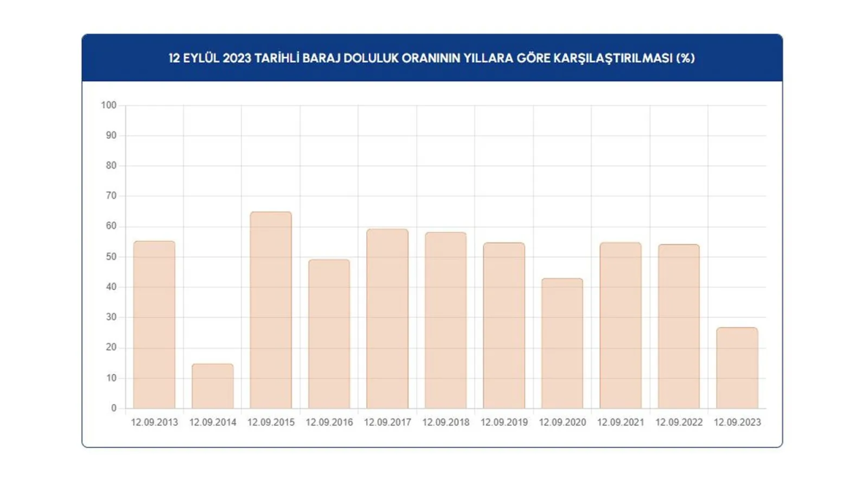
Task: Select the 12.09.2015 x-axis date label
Action: pos(271,422)
